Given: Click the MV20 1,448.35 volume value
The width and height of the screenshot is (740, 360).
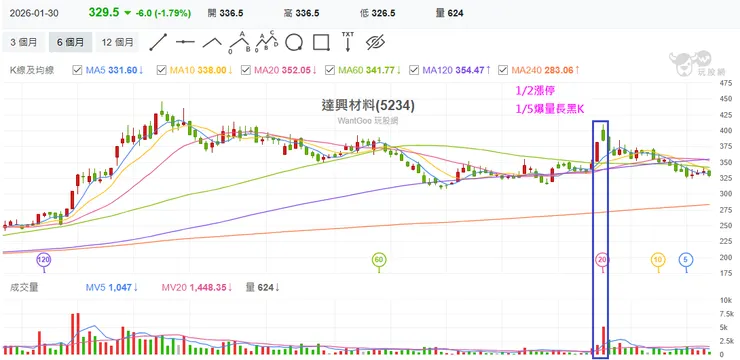Looking at the screenshot, I should pos(197,287).
